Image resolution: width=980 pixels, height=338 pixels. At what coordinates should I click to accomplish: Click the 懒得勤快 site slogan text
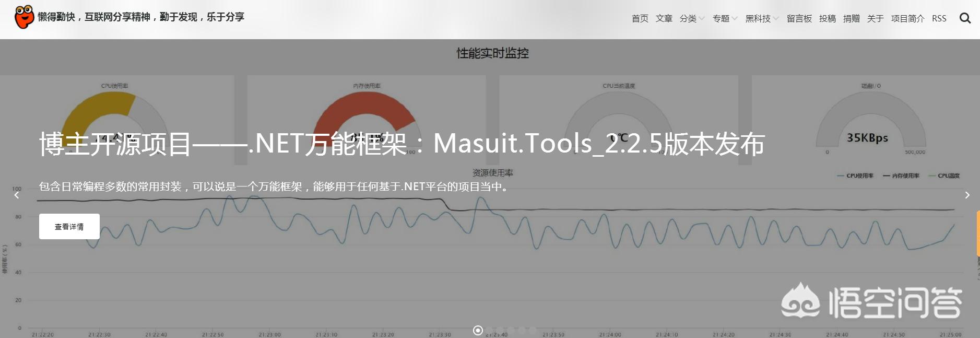coord(141,17)
